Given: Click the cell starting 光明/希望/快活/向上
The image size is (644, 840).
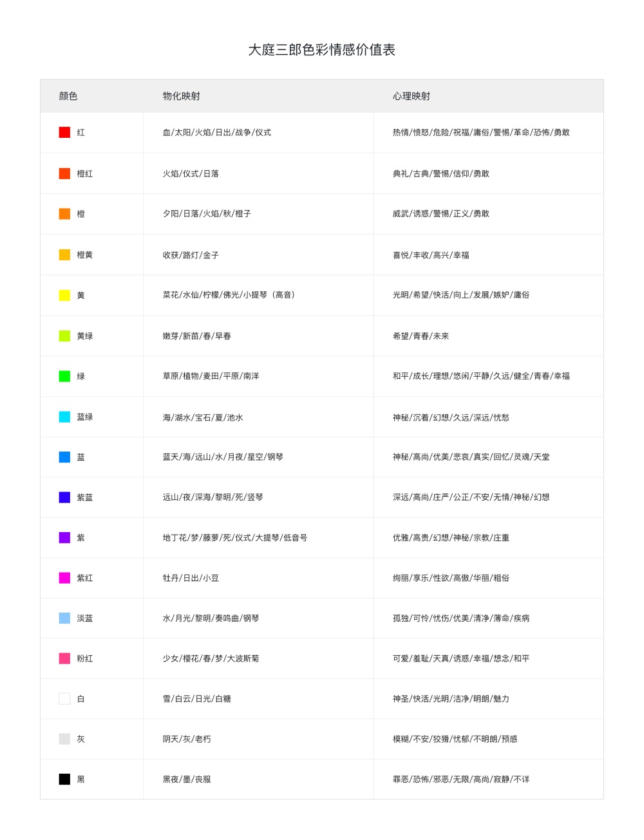Looking at the screenshot, I should coord(488,295).
